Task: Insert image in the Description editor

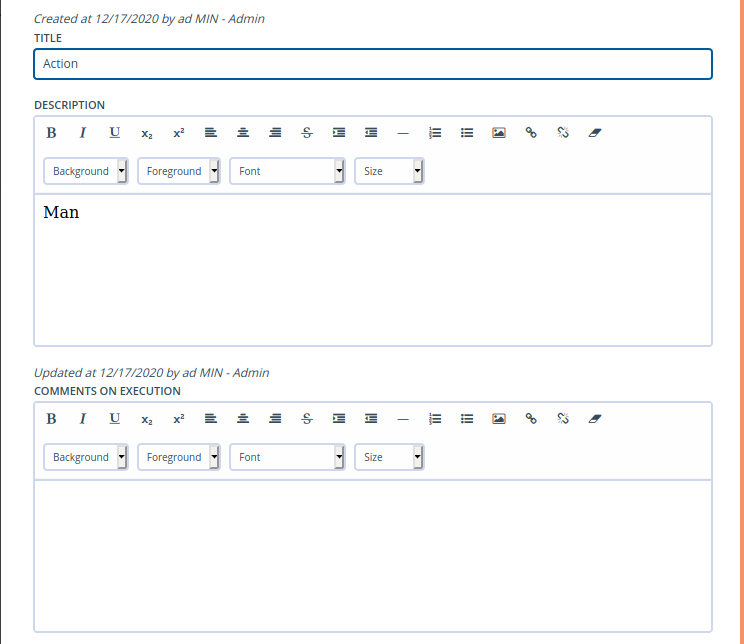Action: (x=499, y=133)
